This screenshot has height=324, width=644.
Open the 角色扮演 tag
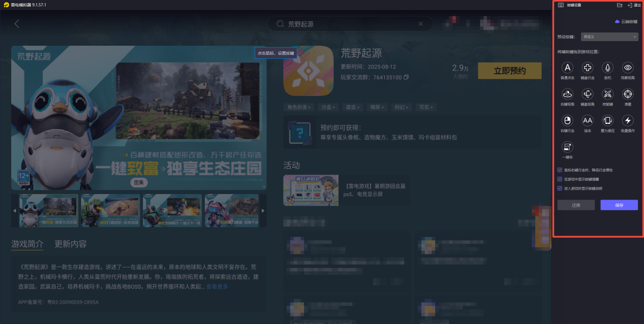click(298, 107)
